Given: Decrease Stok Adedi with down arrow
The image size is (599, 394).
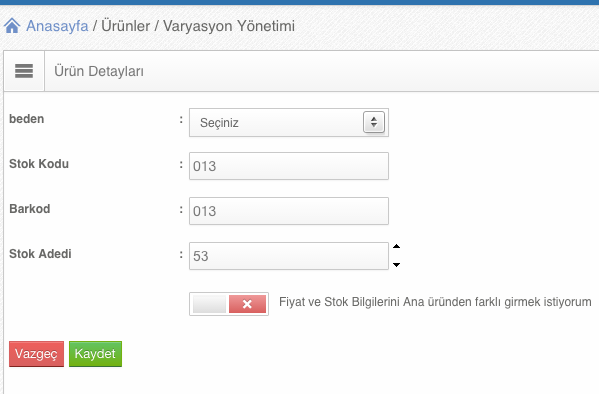Looking at the screenshot, I should 397,264.
